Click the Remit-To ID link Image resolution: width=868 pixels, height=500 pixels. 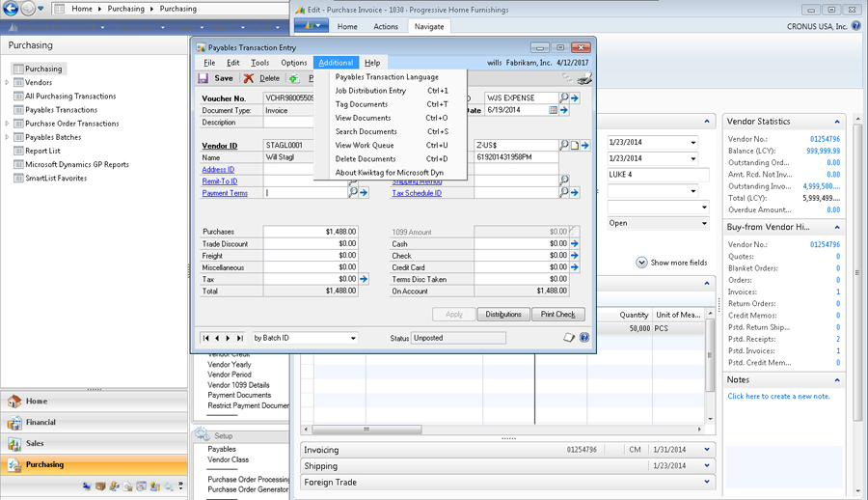tap(220, 181)
